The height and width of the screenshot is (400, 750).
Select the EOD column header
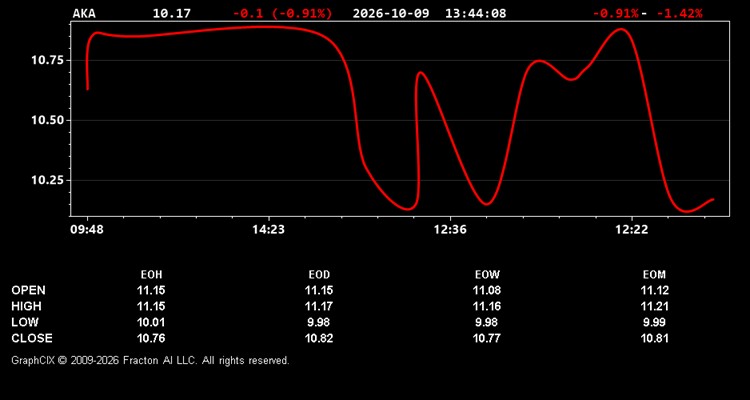tap(319, 275)
